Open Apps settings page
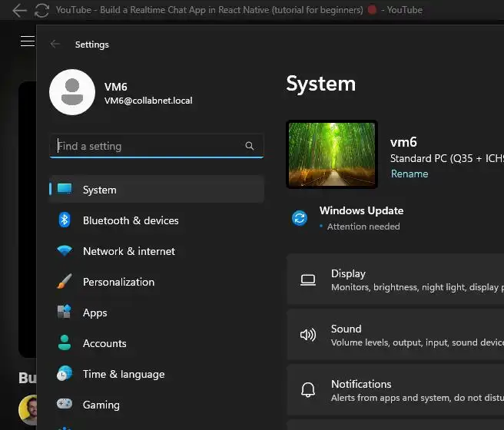This screenshot has width=504, height=430. click(x=157, y=313)
